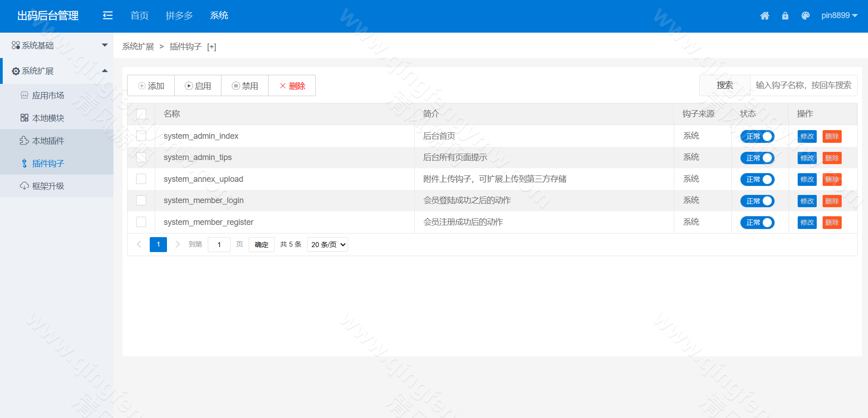Click the home icon in the top bar

(765, 15)
